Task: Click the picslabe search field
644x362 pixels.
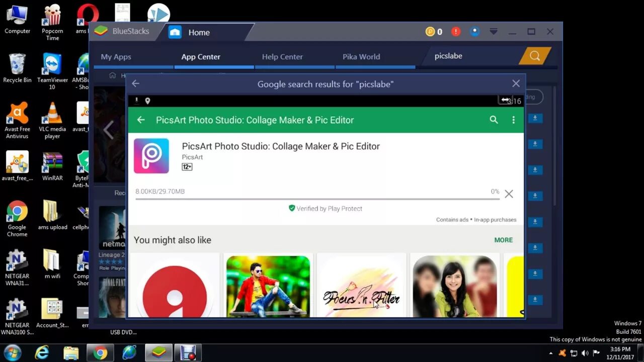Action: click(x=473, y=56)
